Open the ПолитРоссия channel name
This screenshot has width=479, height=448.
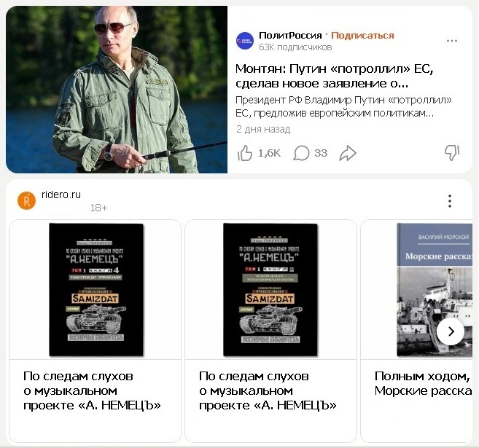(290, 36)
